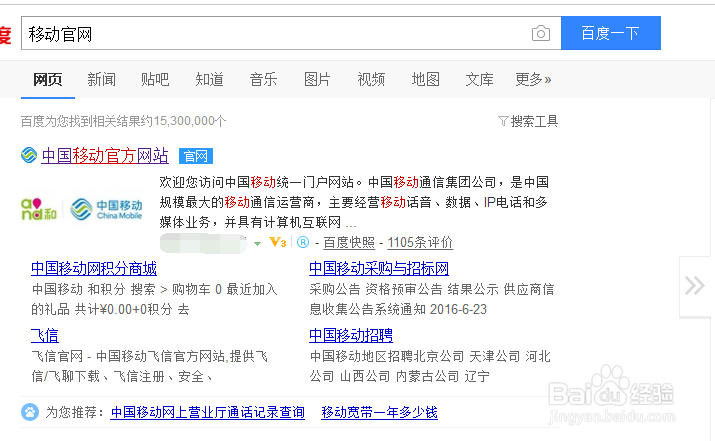Expand the 更多» menu
Image resolution: width=715 pixels, height=441 pixels.
533,80
